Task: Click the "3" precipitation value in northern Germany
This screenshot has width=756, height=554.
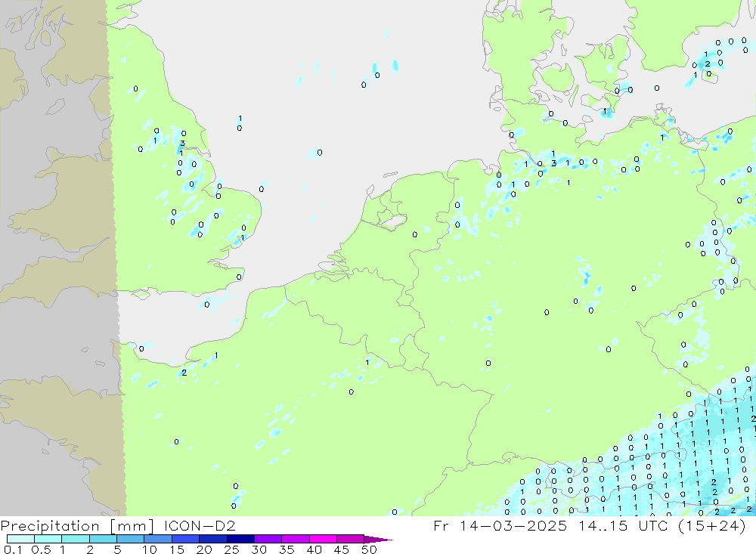Action: 554,163
